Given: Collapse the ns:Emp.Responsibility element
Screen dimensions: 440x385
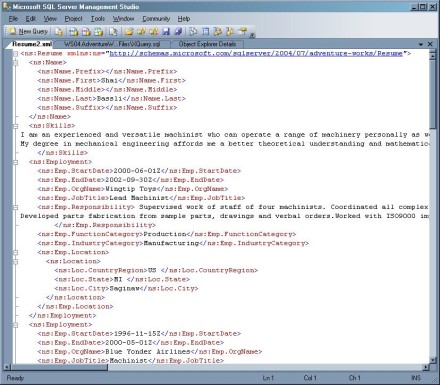Looking at the screenshot, I should click(x=15, y=207).
